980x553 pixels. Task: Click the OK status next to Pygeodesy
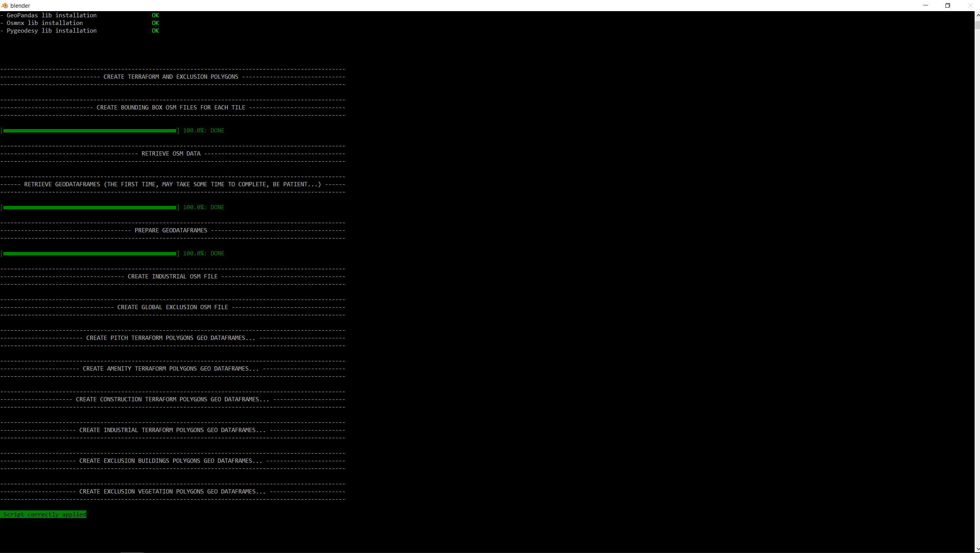pyautogui.click(x=155, y=31)
